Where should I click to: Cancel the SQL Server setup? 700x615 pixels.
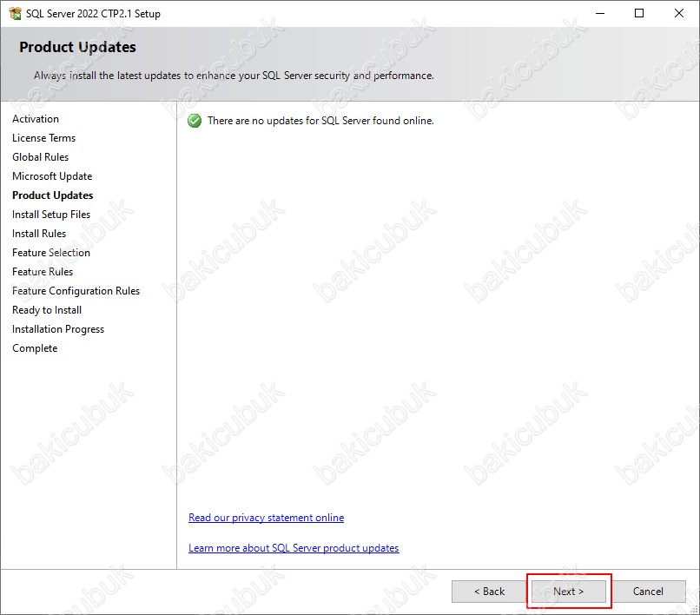tap(648, 592)
